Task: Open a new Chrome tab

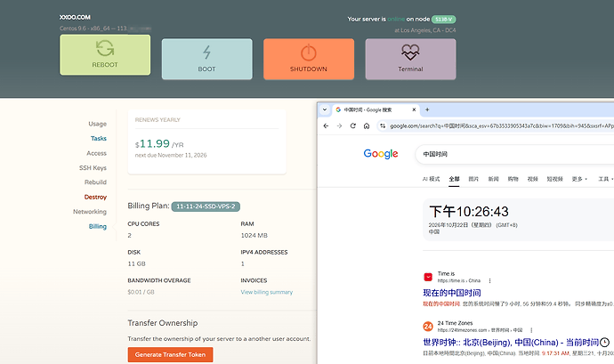Action: click(x=427, y=109)
